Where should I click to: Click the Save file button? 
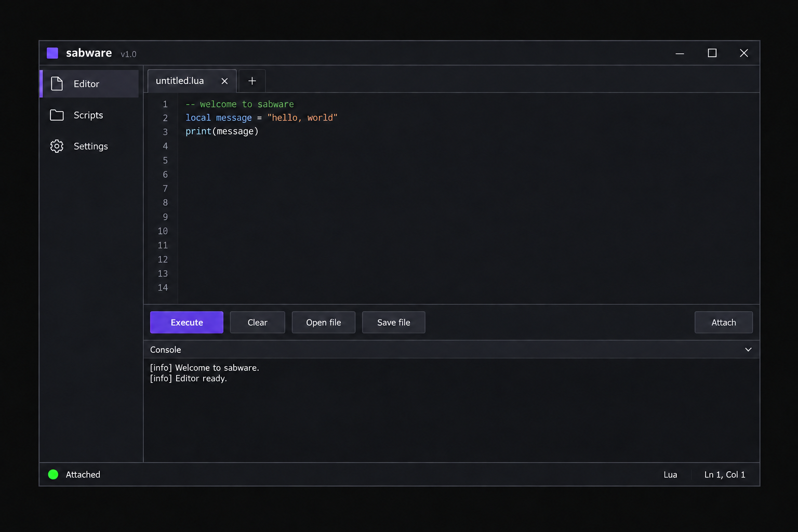click(393, 322)
